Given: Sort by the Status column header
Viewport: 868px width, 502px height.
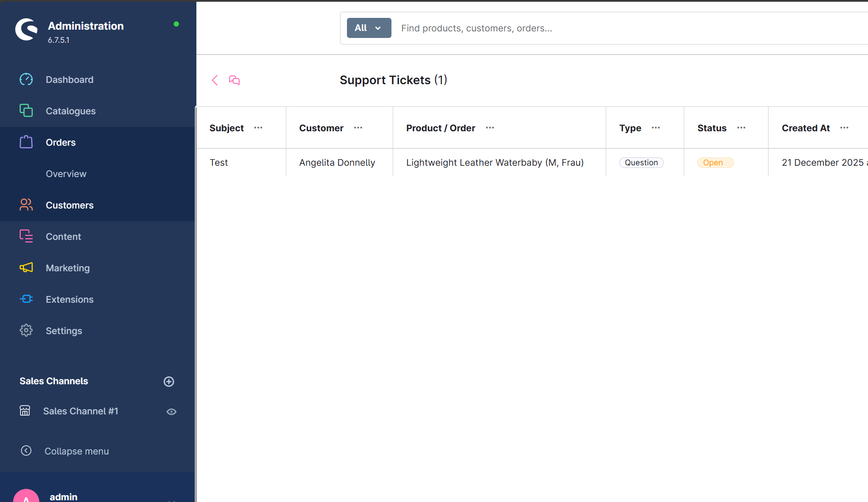Looking at the screenshot, I should (x=712, y=128).
